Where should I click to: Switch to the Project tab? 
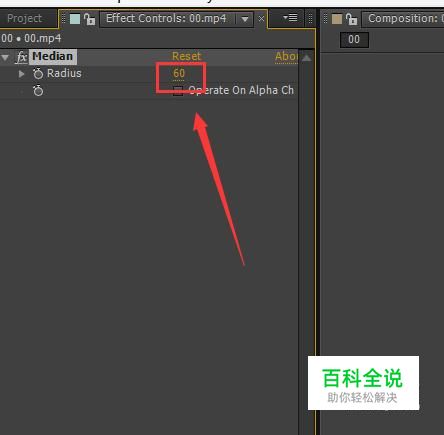click(24, 18)
